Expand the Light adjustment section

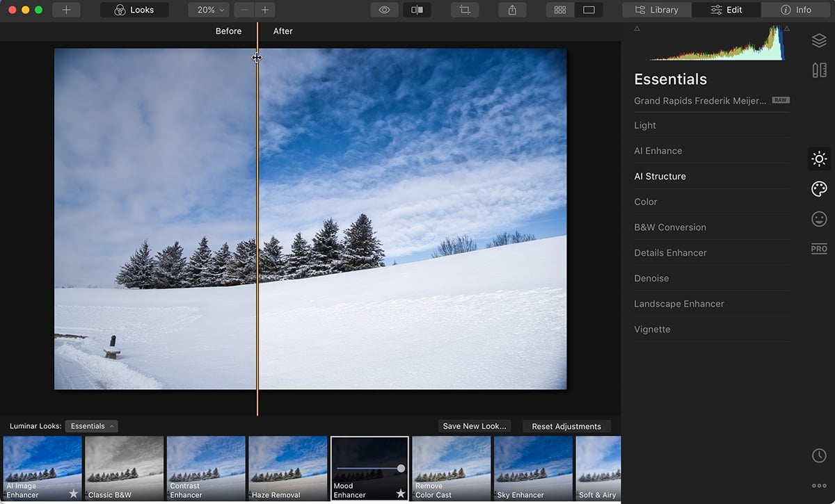click(x=644, y=125)
